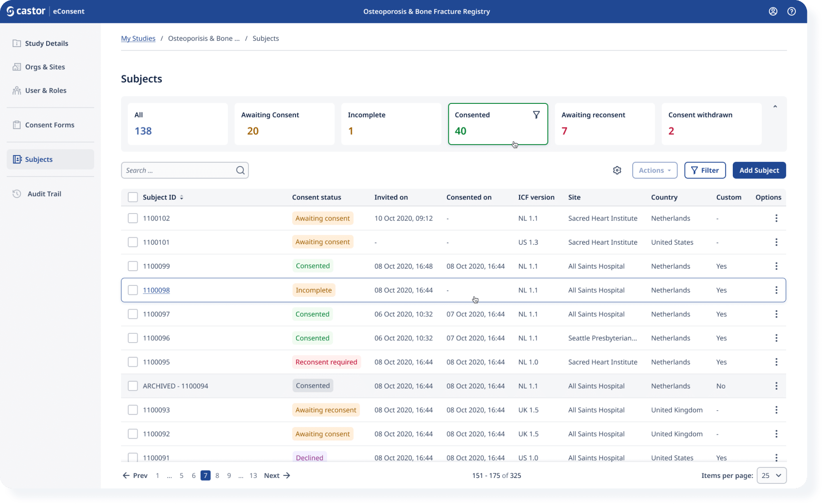Go to Prev page

point(135,475)
